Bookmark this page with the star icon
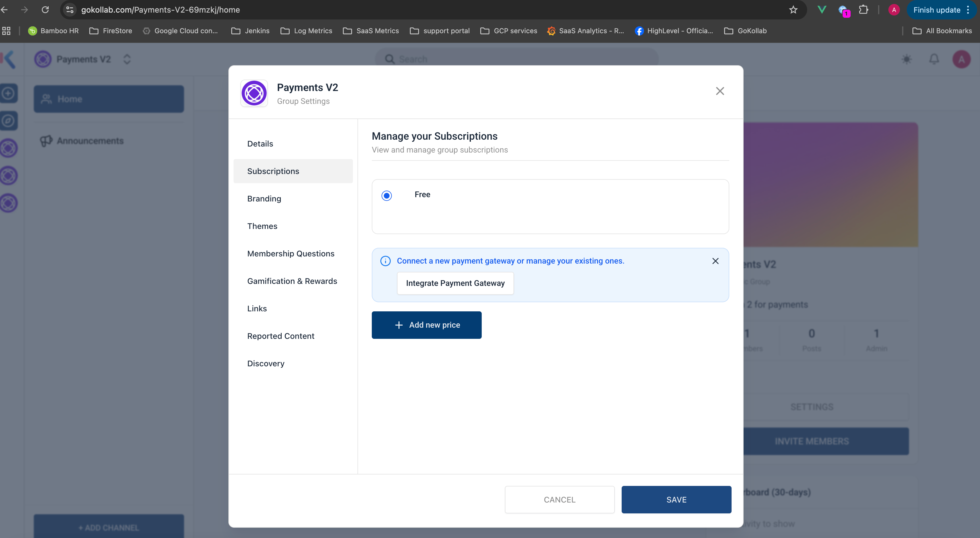980x538 pixels. [x=793, y=10]
